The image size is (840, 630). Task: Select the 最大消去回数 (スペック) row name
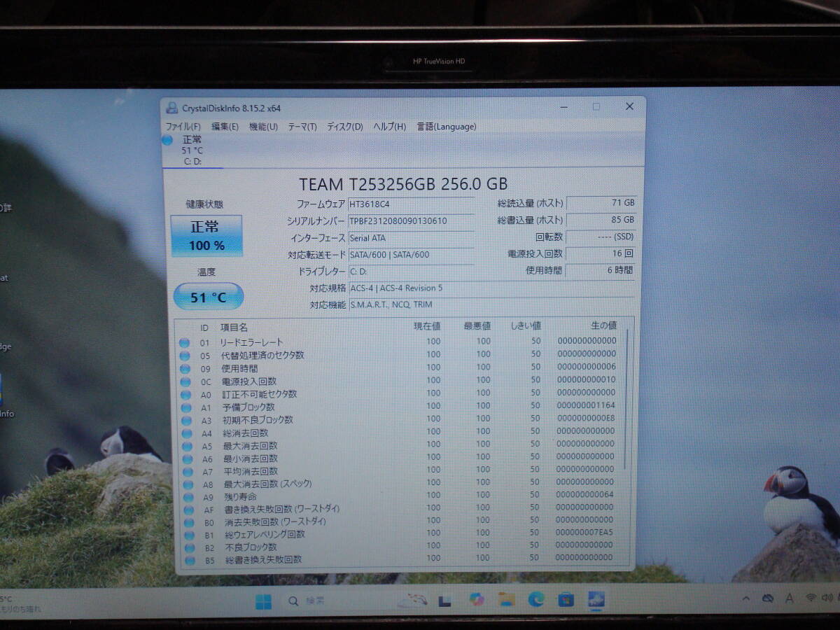[x=268, y=484]
